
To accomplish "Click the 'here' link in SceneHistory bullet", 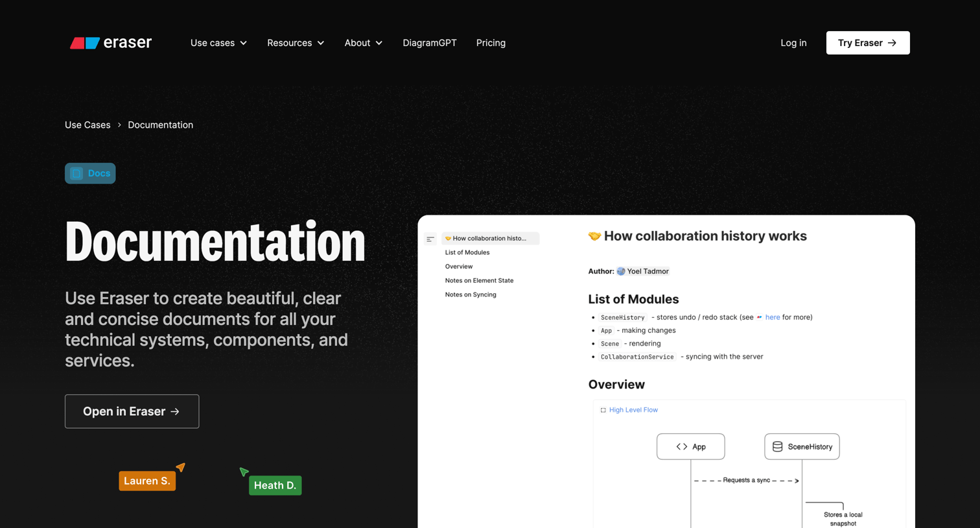I will (773, 317).
